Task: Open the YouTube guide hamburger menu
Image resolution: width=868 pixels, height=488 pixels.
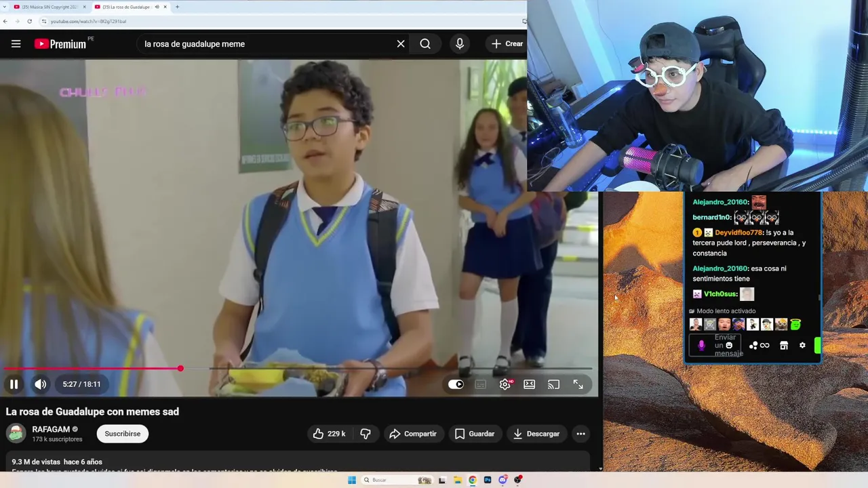Action: 16,44
